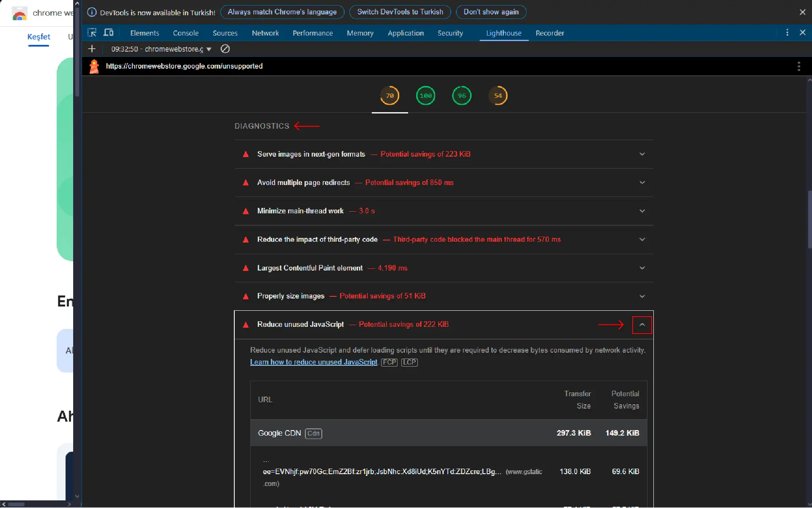
Task: Close the DevTools panel
Action: 802,33
